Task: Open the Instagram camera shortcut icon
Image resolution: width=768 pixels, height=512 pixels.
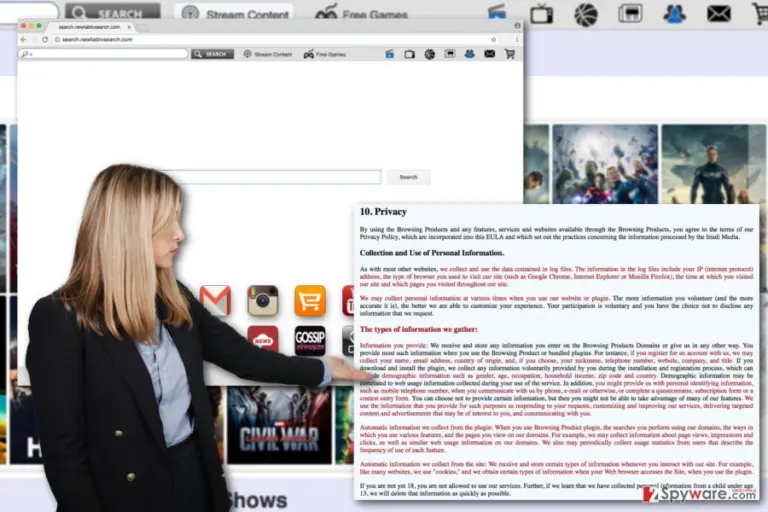Action: (x=263, y=300)
